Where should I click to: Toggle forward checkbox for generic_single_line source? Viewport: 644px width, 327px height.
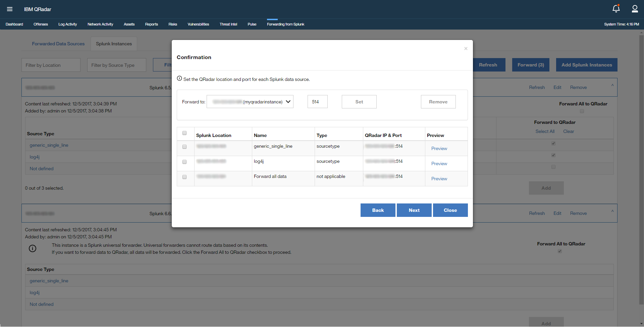pos(553,143)
